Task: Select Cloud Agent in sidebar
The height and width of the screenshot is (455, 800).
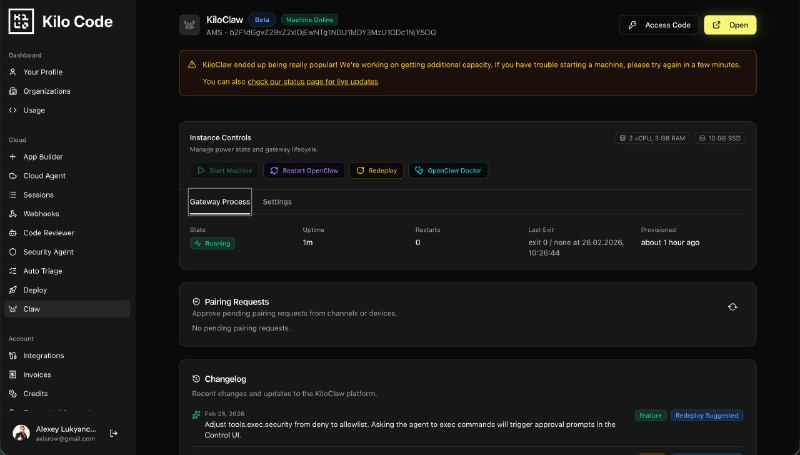Action: [x=44, y=176]
